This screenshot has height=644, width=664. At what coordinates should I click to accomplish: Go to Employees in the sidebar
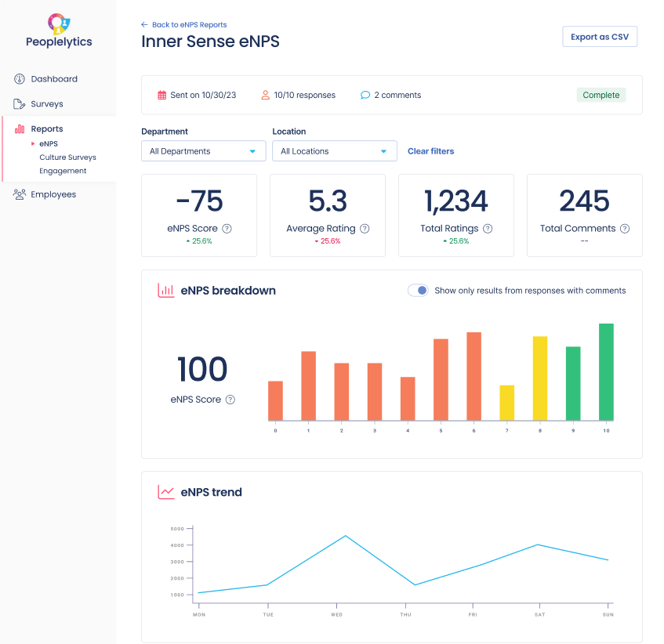[x=53, y=194]
